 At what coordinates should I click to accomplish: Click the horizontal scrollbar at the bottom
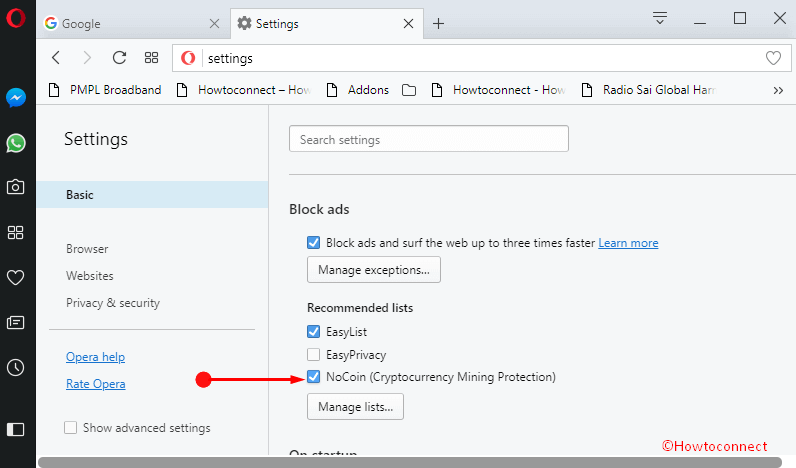click(410, 462)
